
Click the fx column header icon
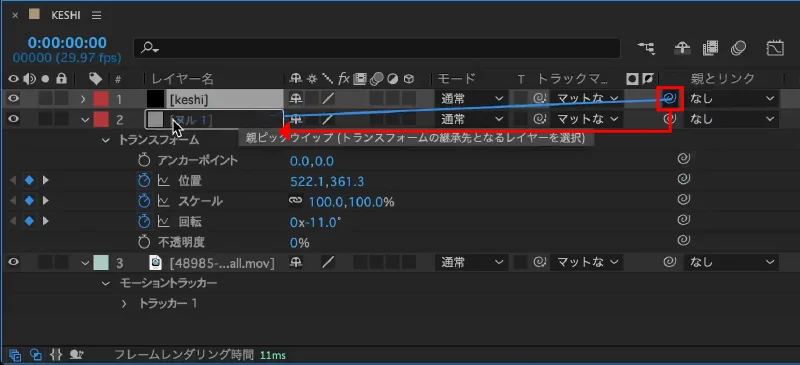point(344,79)
